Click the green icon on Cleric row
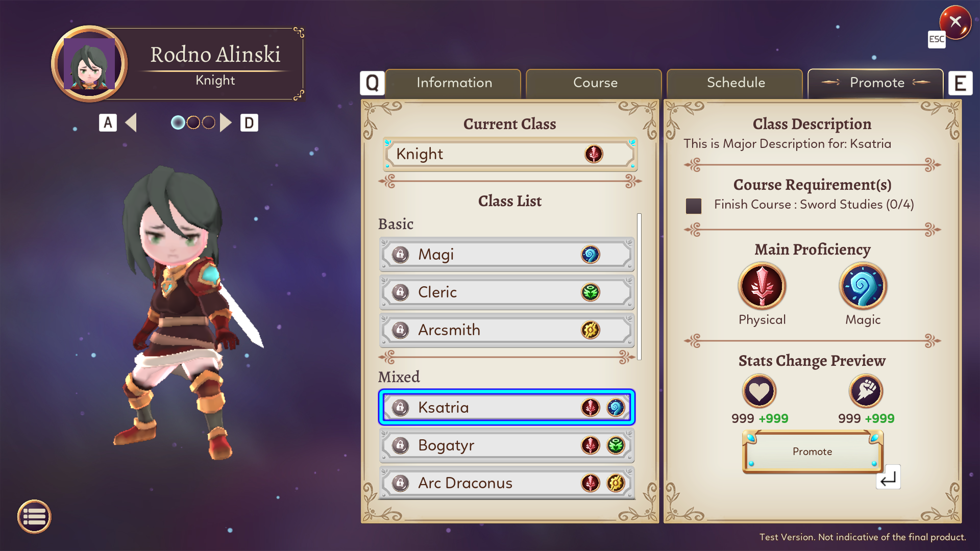The image size is (980, 551). [x=591, y=292]
